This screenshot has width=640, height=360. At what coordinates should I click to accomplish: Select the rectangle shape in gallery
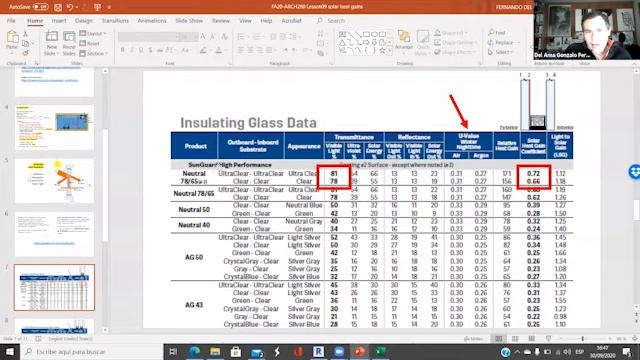[x=366, y=34]
